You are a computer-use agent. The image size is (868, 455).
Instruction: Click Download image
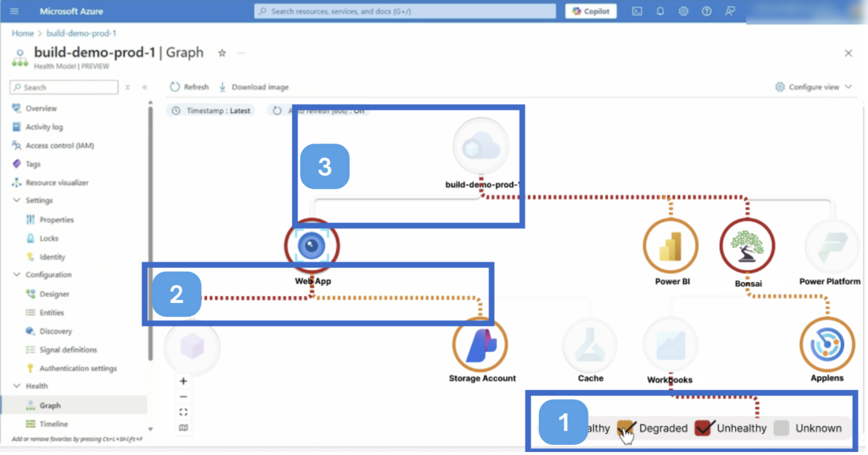254,87
